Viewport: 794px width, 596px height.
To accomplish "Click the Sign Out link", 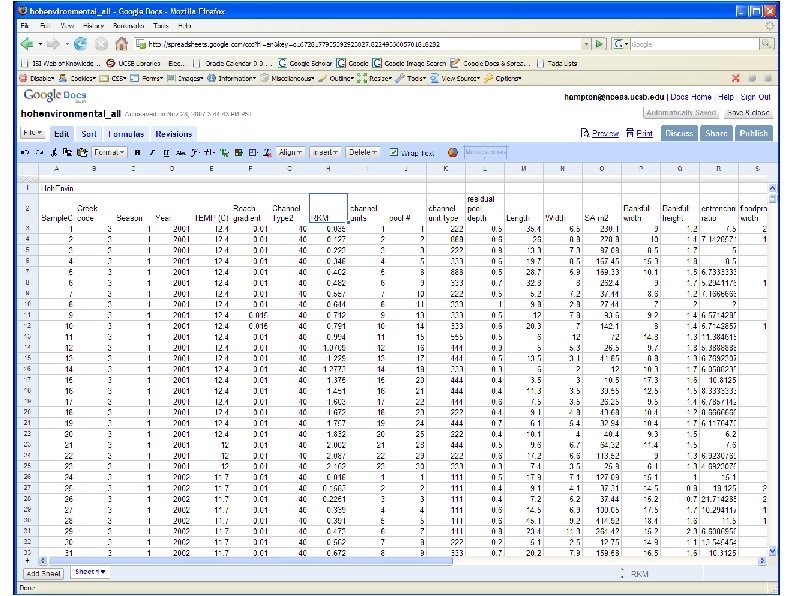I will coord(755,97).
